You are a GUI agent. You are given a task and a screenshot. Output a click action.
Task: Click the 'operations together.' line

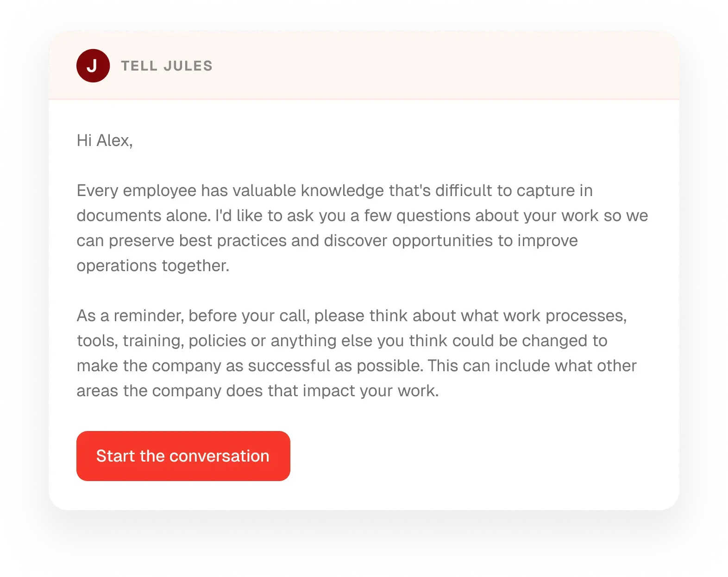(153, 266)
